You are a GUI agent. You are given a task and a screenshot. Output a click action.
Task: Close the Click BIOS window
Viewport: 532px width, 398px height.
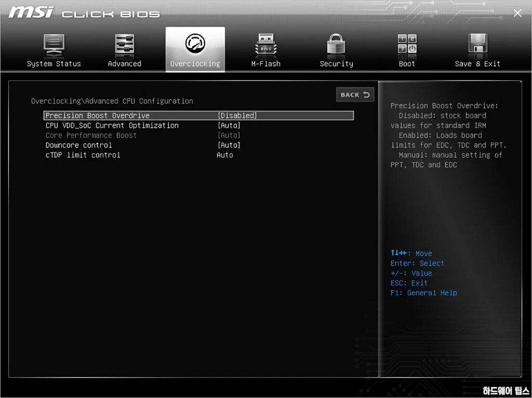coord(517,13)
